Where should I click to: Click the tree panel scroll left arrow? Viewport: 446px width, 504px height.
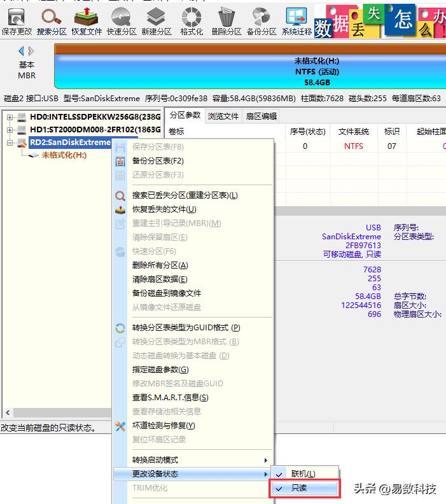(8, 412)
